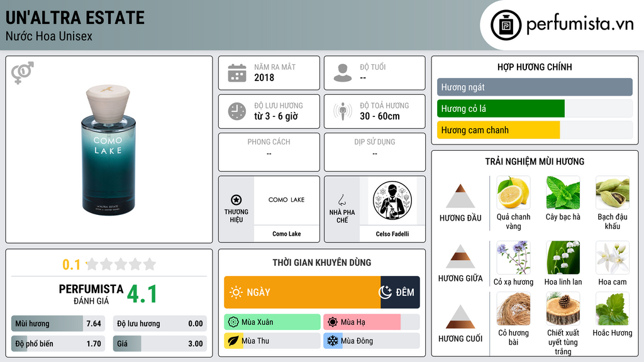Click the 'từ 3 - 6 giờ' longevity value
Screen dimensions: 644x362
pyautogui.click(x=276, y=116)
